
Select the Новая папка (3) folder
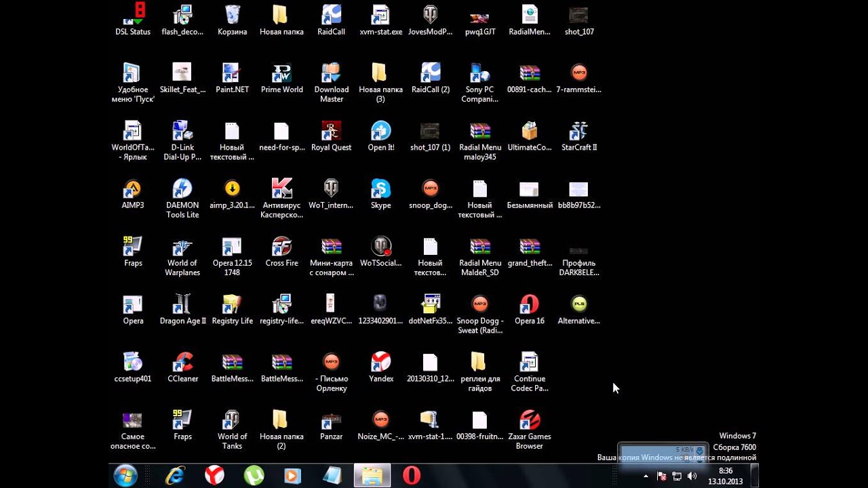tap(380, 83)
